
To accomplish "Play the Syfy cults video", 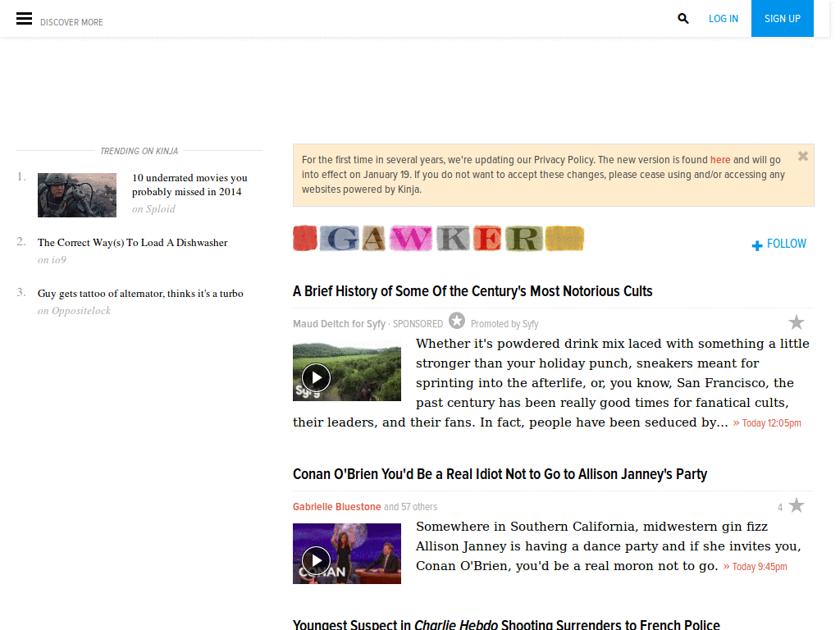I will tap(316, 377).
